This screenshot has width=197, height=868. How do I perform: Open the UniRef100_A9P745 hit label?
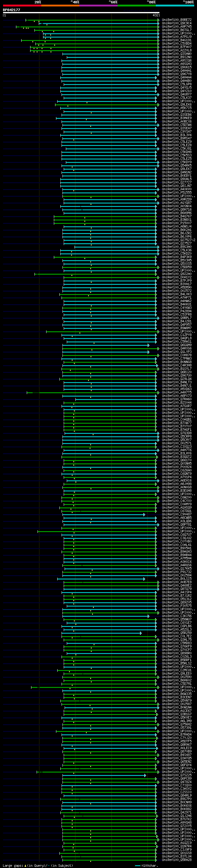[176, 26]
